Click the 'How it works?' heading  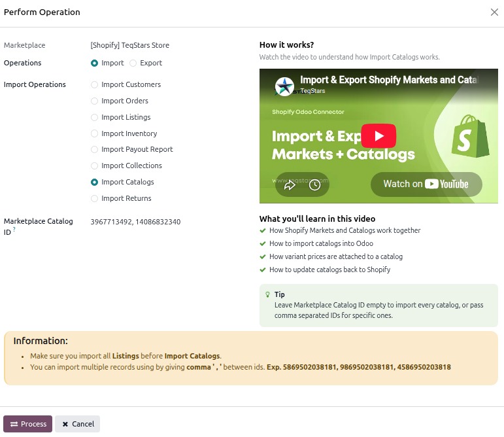click(286, 45)
